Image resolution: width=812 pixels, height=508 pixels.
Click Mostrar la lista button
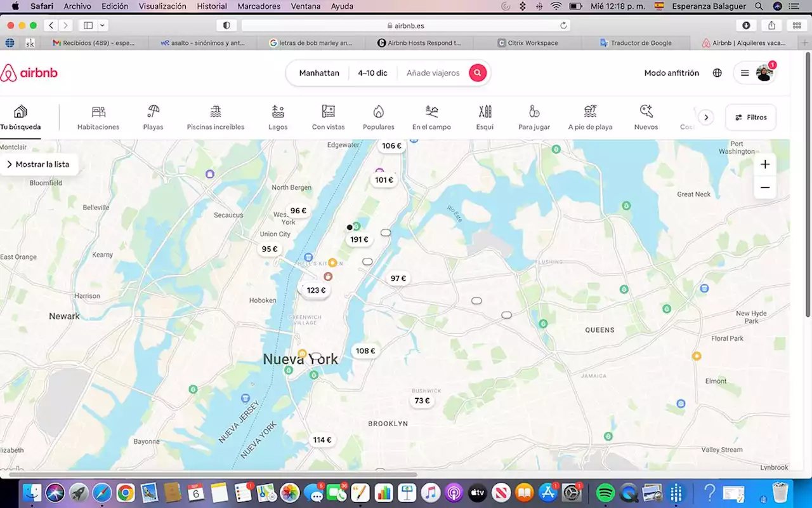tap(38, 164)
